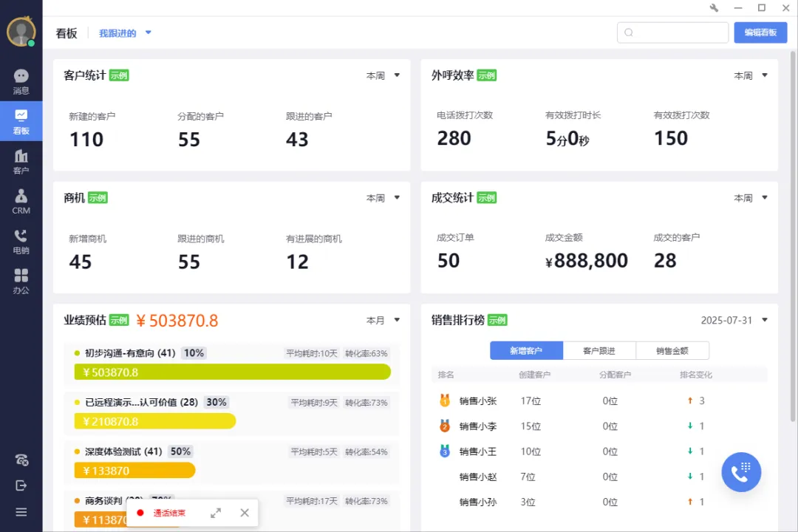Viewport: 798px width, 532px height.
Task: Click the orange progress bar ¥133870
Action: (135, 471)
